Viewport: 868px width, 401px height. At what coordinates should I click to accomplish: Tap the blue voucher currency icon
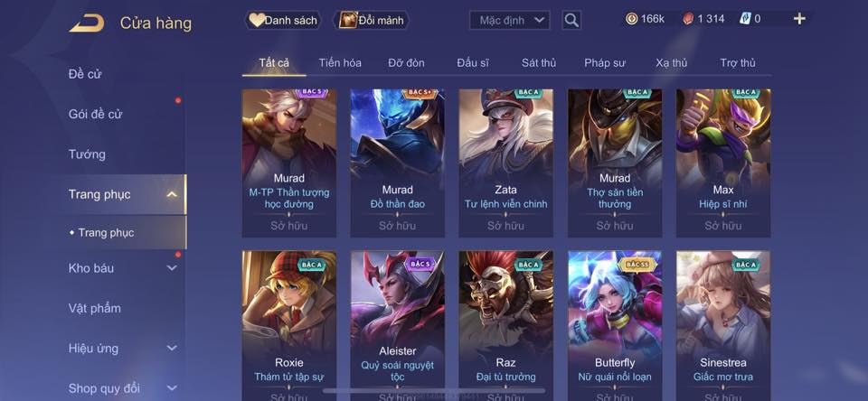(x=744, y=19)
